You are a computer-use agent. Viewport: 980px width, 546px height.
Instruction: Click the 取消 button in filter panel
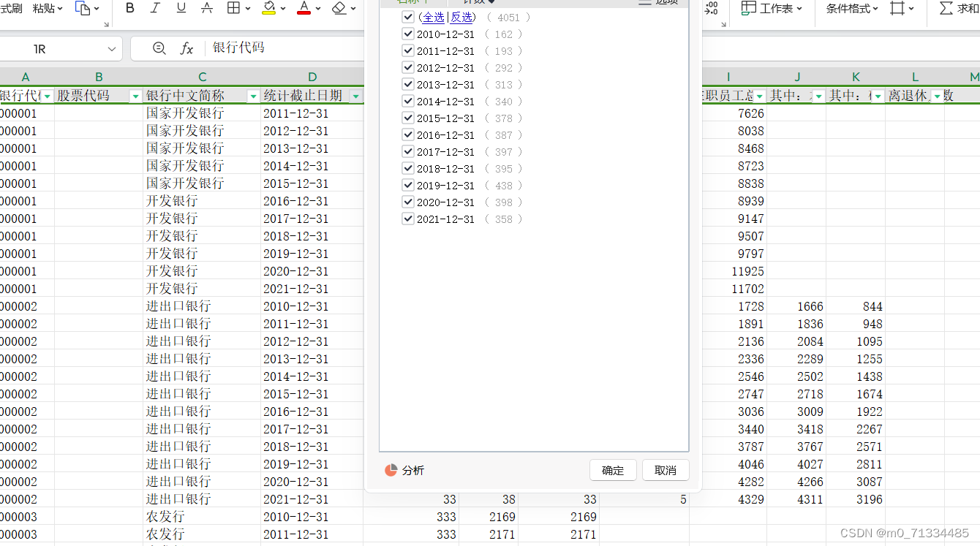point(666,470)
